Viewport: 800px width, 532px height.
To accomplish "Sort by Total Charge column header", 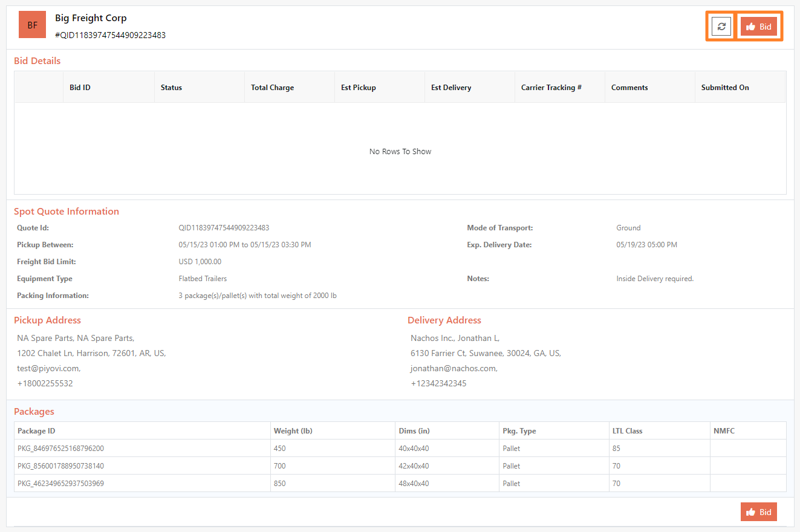I will 290,88.
